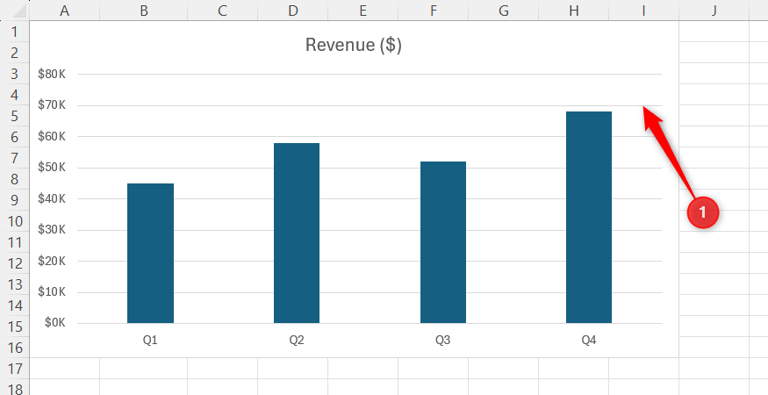Select column D header
768x395 pixels.
[x=293, y=10]
